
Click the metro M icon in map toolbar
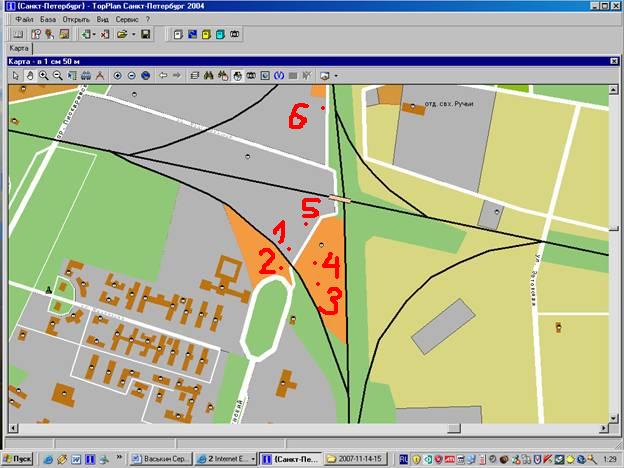tap(279, 75)
